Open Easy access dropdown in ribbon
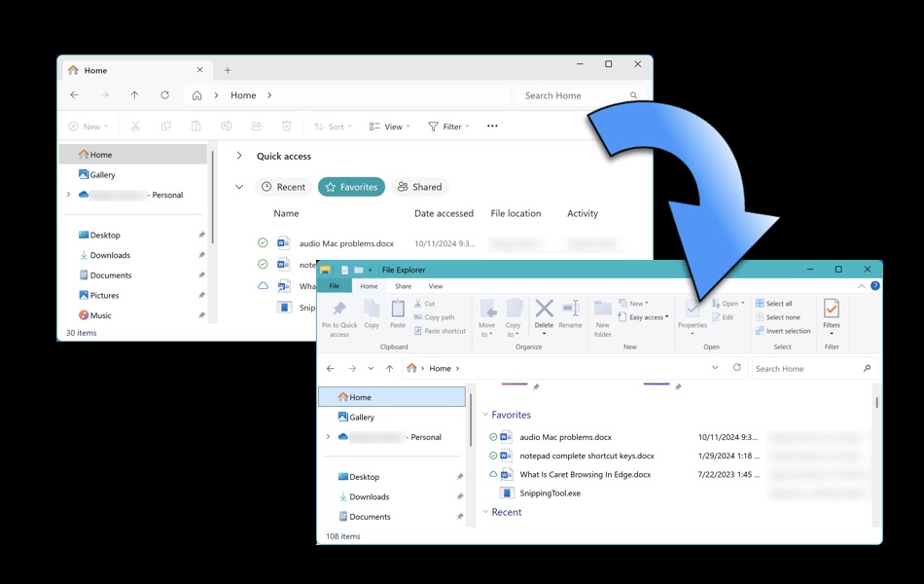924x584 pixels. pos(644,317)
